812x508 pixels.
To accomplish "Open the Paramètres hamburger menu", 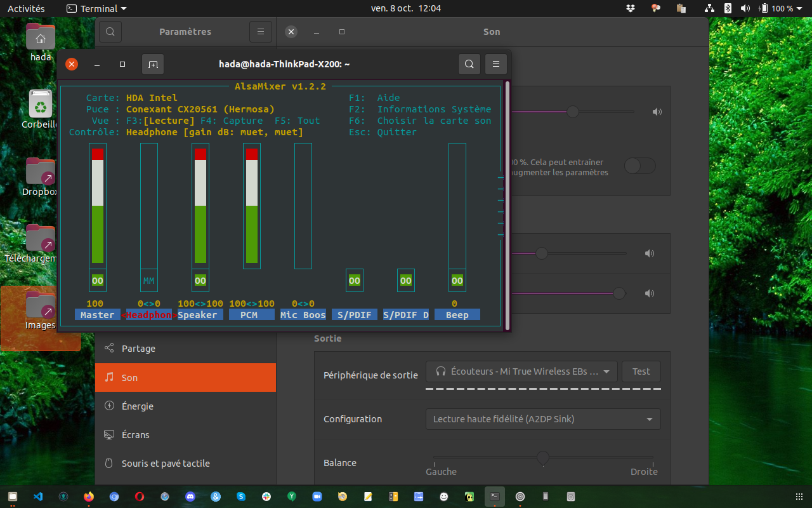I will coord(260,32).
